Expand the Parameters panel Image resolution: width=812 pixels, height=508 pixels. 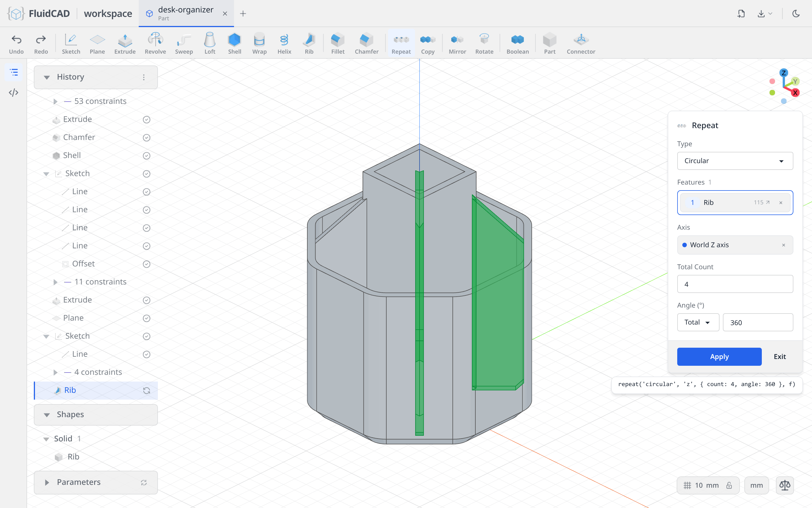point(47,483)
